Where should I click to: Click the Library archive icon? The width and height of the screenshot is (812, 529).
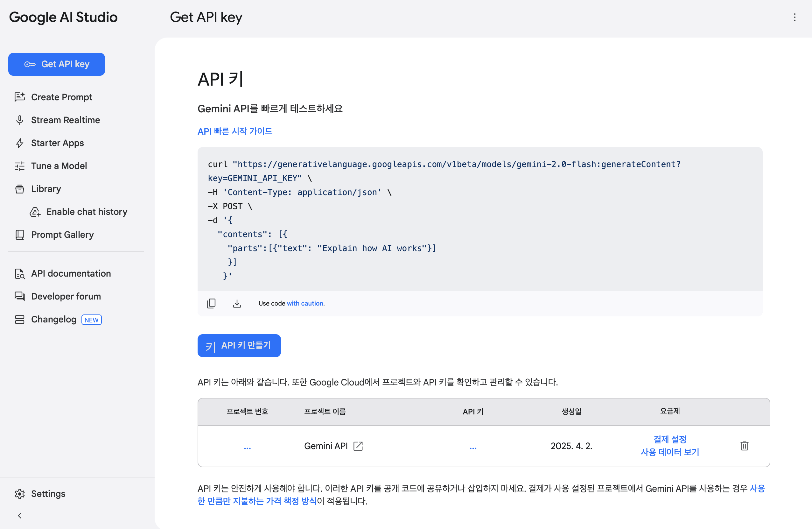(20, 189)
